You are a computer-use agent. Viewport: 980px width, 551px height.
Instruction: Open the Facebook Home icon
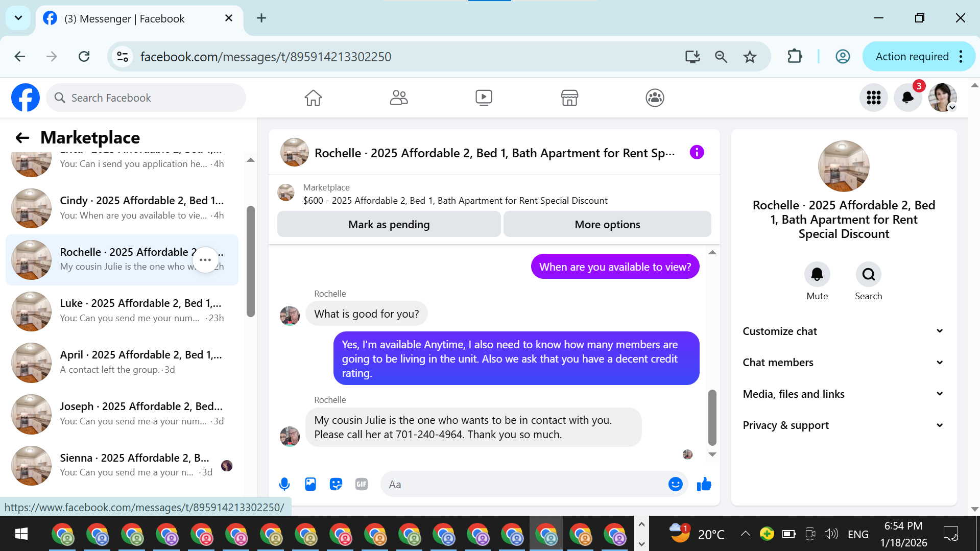[x=313, y=98]
